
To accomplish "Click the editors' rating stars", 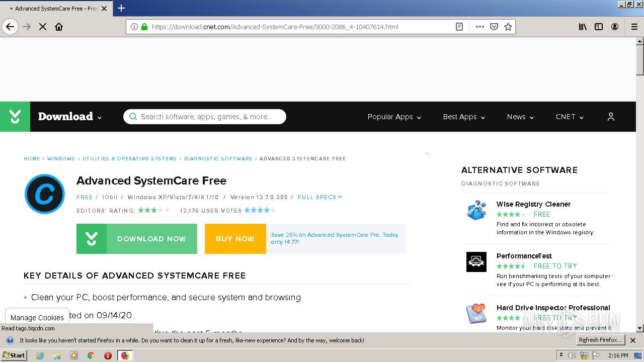I will [153, 210].
